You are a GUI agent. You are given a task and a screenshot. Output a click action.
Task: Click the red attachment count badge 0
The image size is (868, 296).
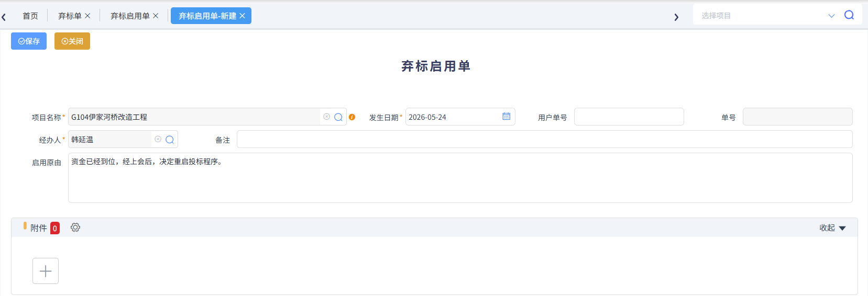click(55, 228)
